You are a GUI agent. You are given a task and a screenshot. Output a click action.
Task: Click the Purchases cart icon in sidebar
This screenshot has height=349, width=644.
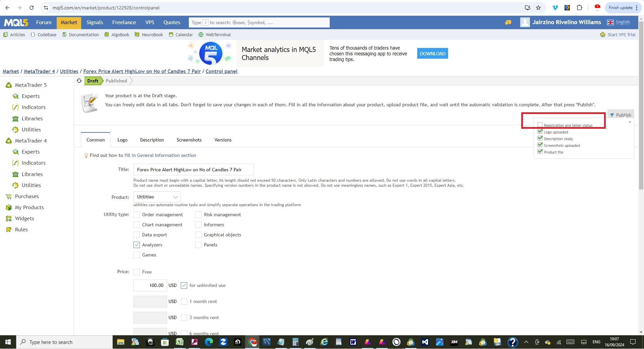point(9,196)
